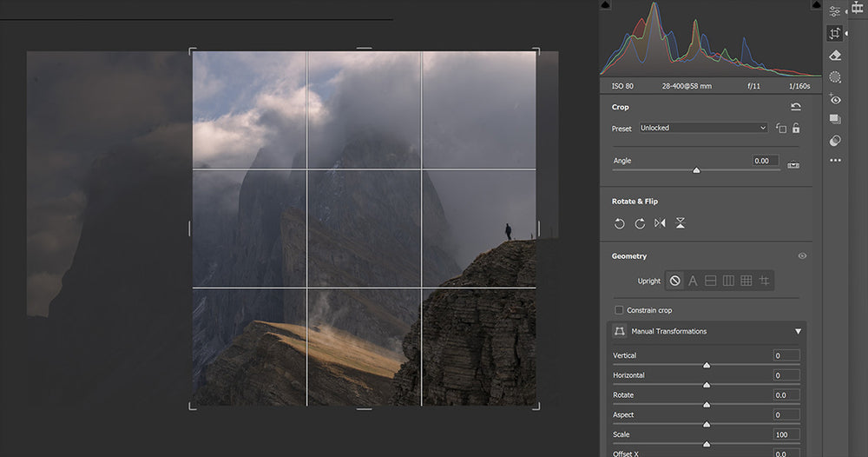
Task: Click the Aspect value field
Action: coord(786,415)
